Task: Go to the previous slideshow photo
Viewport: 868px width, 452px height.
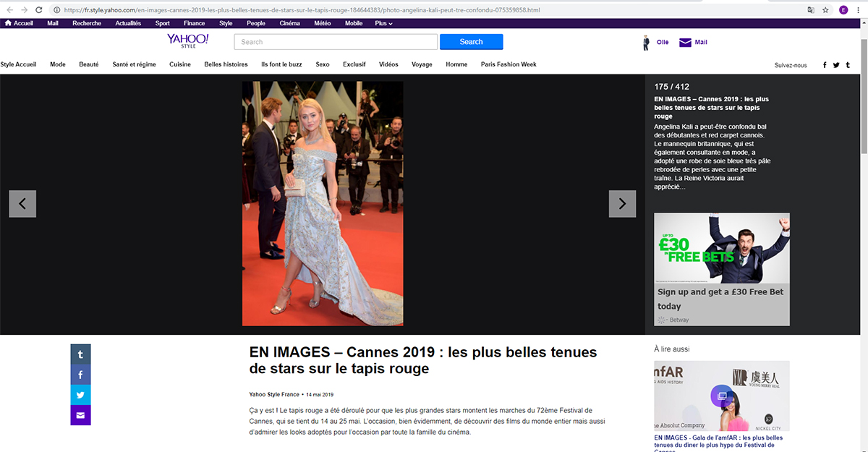Action: click(22, 204)
